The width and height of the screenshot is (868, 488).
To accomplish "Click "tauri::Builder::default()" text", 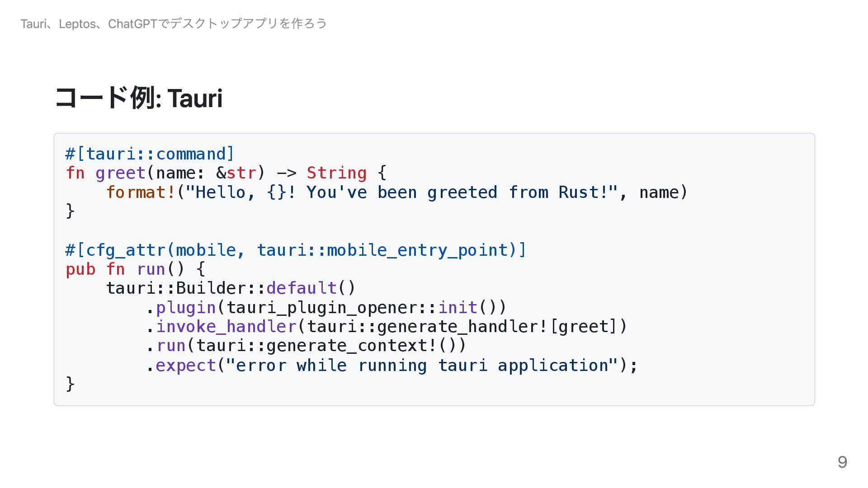I will pyautogui.click(x=231, y=288).
